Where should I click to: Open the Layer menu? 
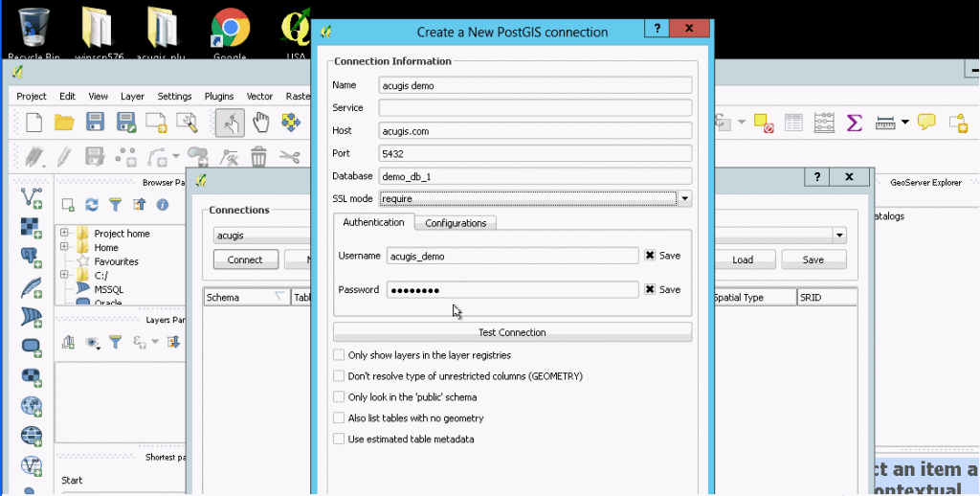click(132, 97)
